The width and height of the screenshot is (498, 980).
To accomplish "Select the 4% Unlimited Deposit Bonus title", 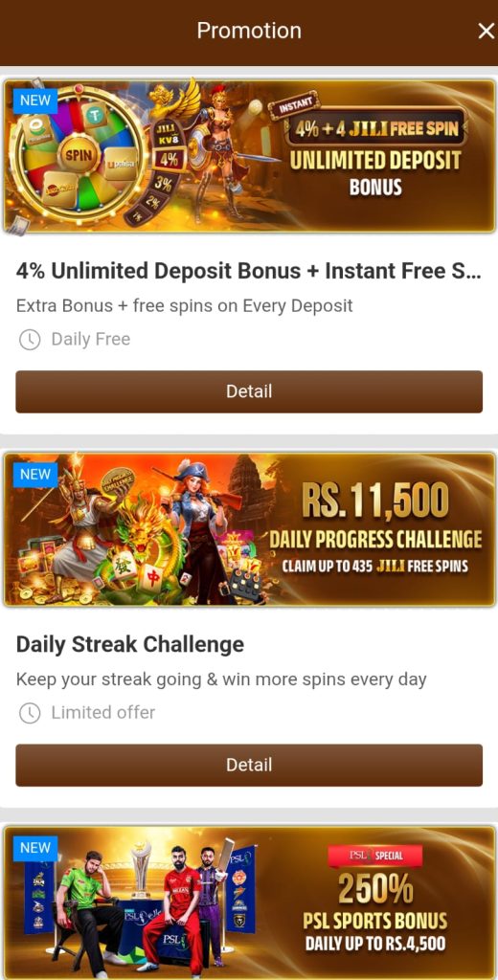I will (249, 271).
